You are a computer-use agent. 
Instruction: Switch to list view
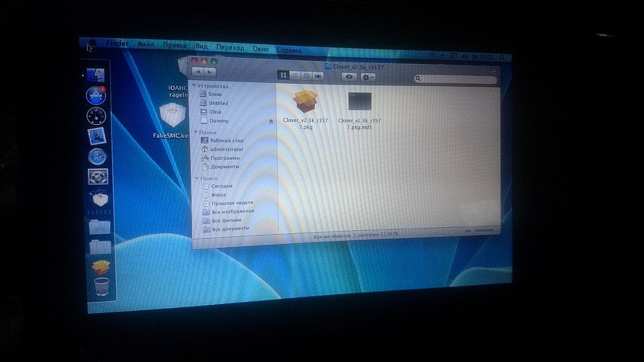295,75
